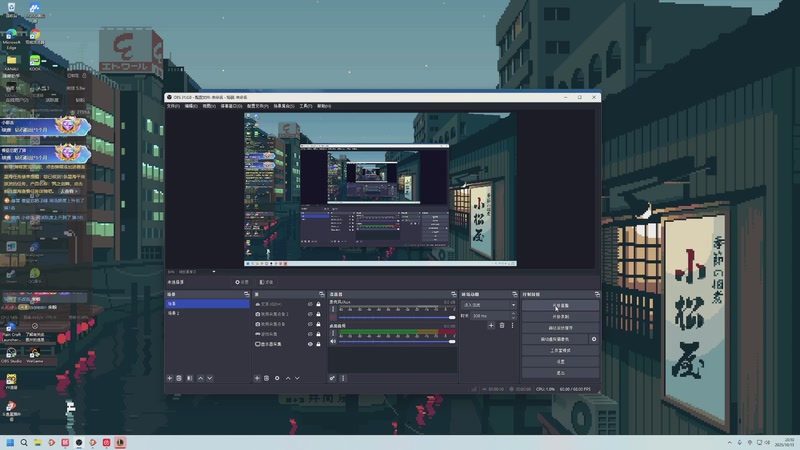Image resolution: width=800 pixels, height=450 pixels.
Task: Open virtual camera configuration gear icon
Action: tap(594, 339)
